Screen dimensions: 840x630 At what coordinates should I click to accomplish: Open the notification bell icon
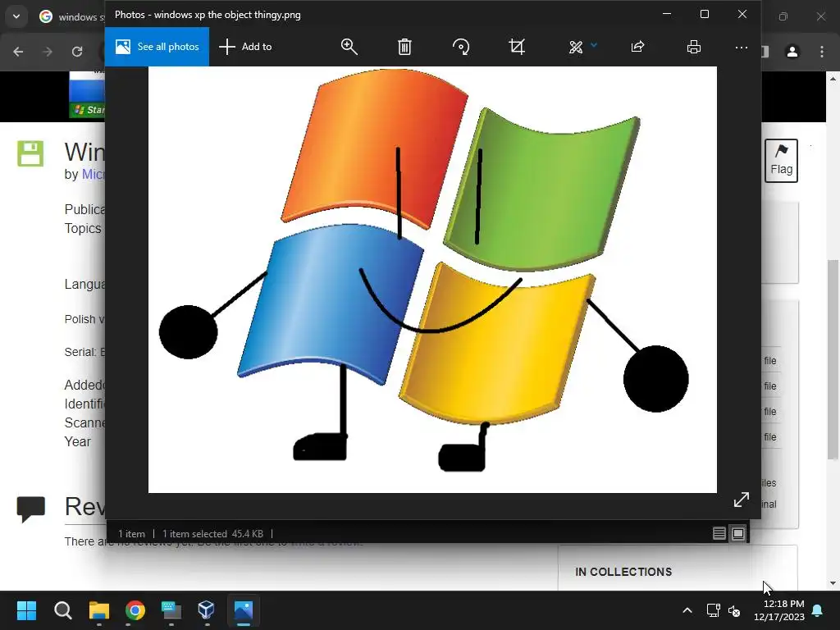(818, 610)
